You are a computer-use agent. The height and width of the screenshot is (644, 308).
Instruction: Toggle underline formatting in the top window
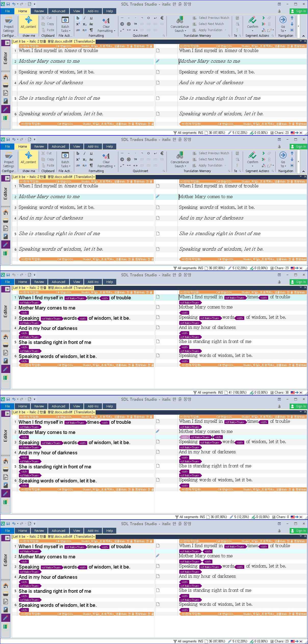click(x=91, y=18)
